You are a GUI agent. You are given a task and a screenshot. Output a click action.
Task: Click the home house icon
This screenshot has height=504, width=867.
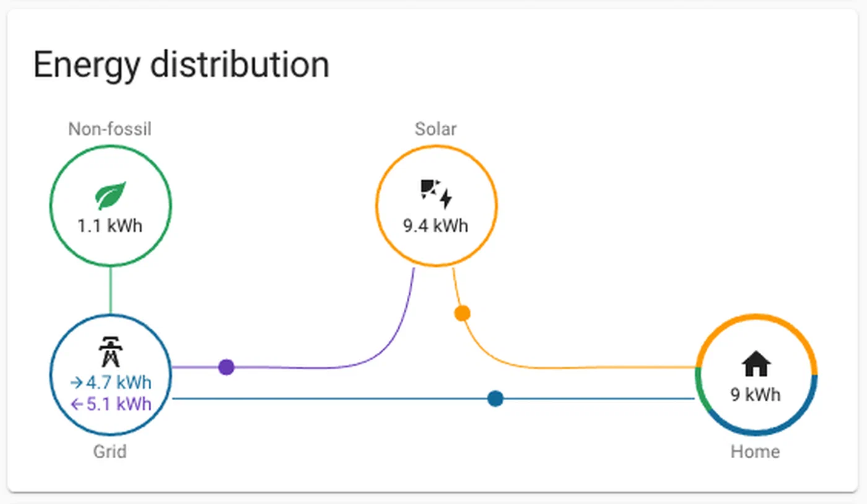click(x=756, y=363)
